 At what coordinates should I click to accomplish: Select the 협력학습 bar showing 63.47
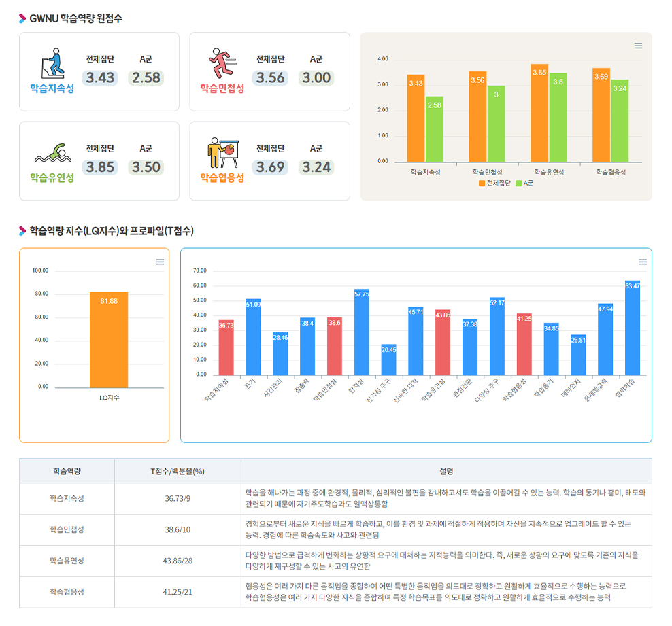(x=632, y=328)
